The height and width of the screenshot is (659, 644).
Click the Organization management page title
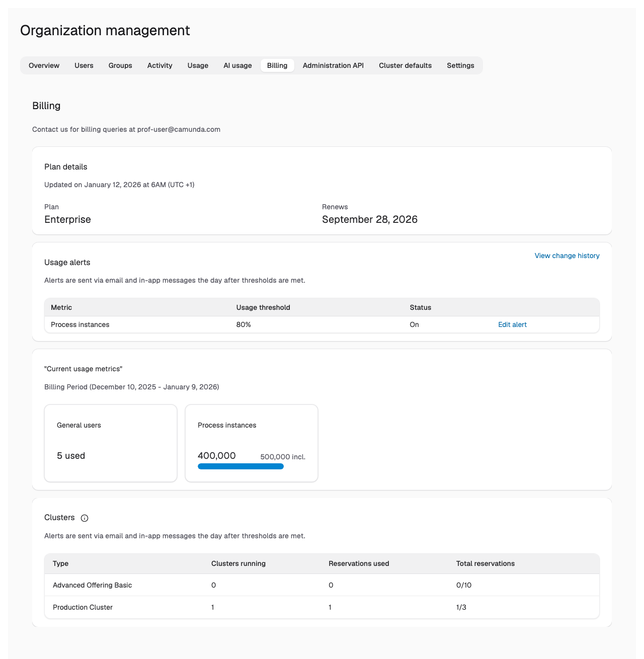[x=105, y=30]
